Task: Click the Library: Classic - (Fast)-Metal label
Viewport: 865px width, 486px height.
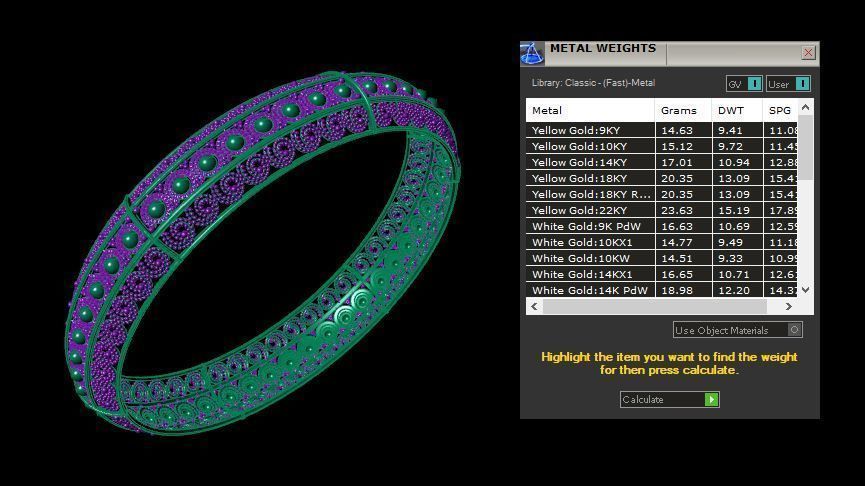Action: [x=593, y=83]
